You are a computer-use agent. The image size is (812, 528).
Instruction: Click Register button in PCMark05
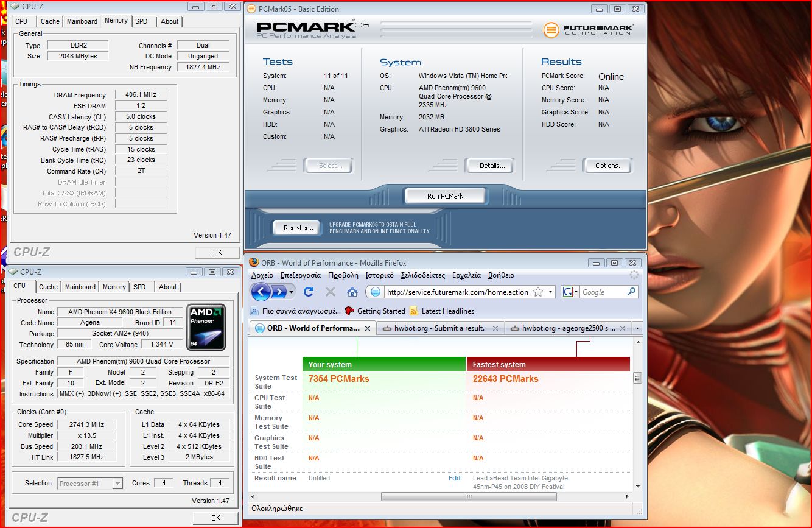pos(298,228)
